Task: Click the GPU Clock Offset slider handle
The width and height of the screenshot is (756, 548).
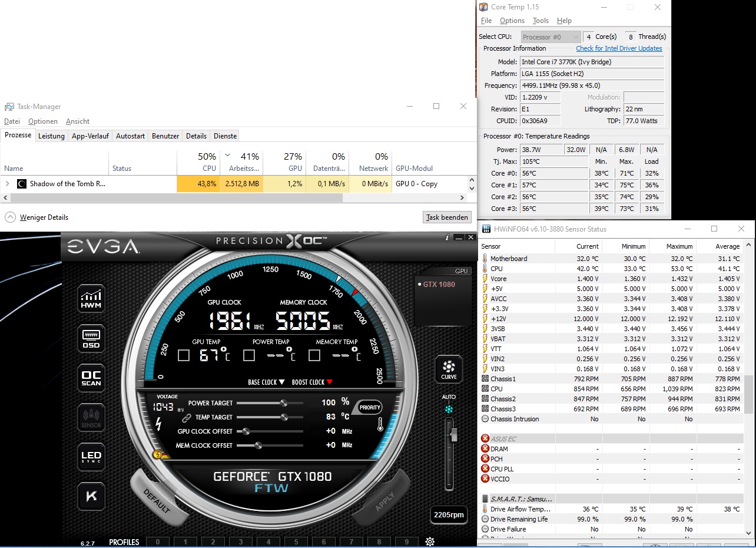Action: pos(246,431)
